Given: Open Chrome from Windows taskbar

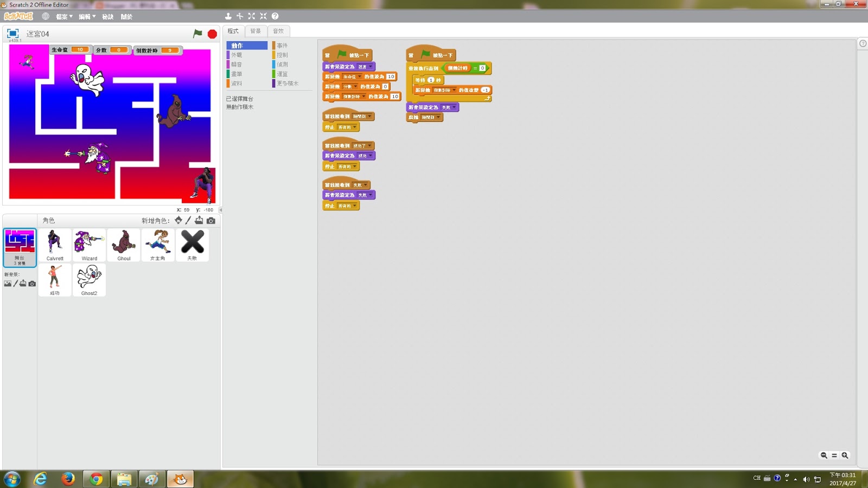Looking at the screenshot, I should 96,479.
